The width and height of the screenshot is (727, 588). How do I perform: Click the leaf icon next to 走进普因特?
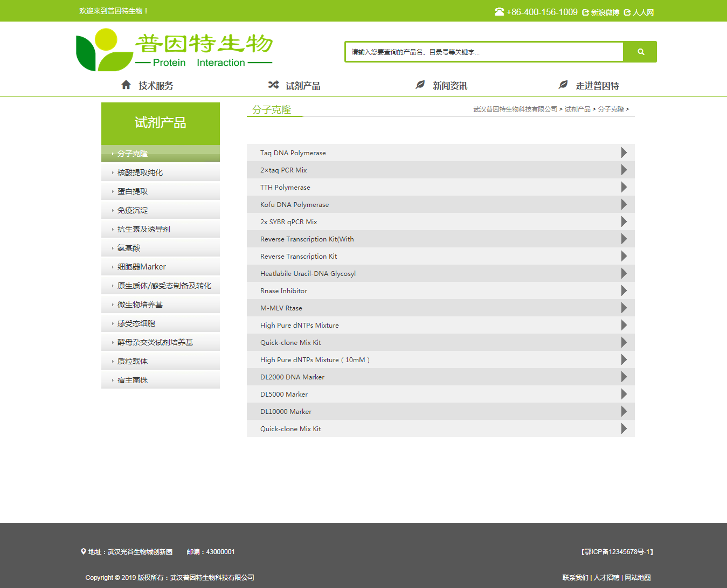coord(563,84)
